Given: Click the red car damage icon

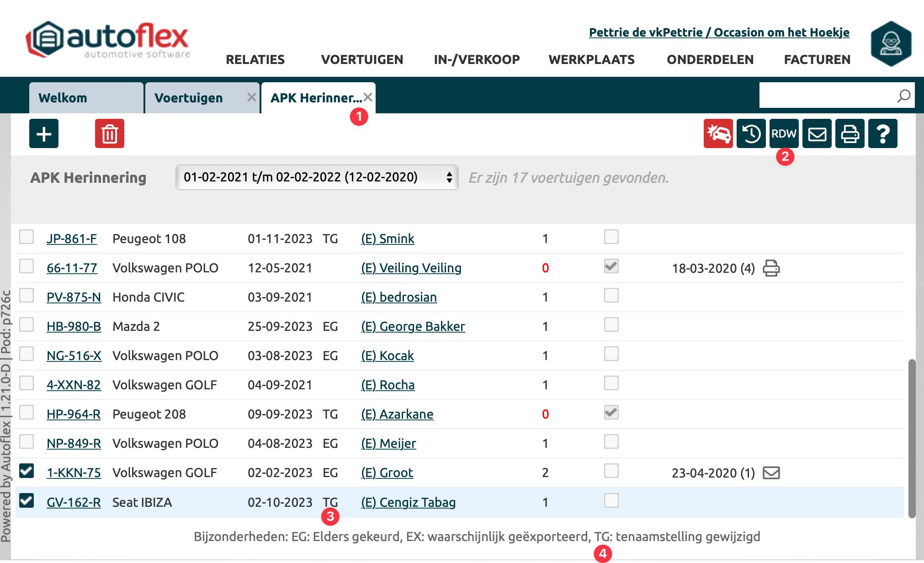Looking at the screenshot, I should tap(718, 133).
